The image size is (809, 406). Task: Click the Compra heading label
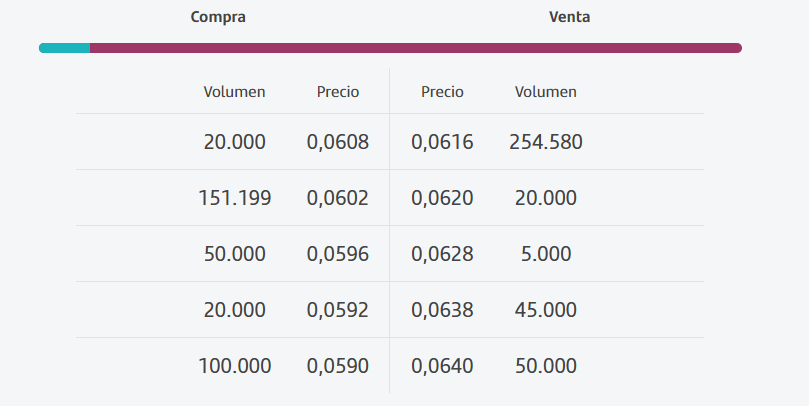click(x=218, y=17)
